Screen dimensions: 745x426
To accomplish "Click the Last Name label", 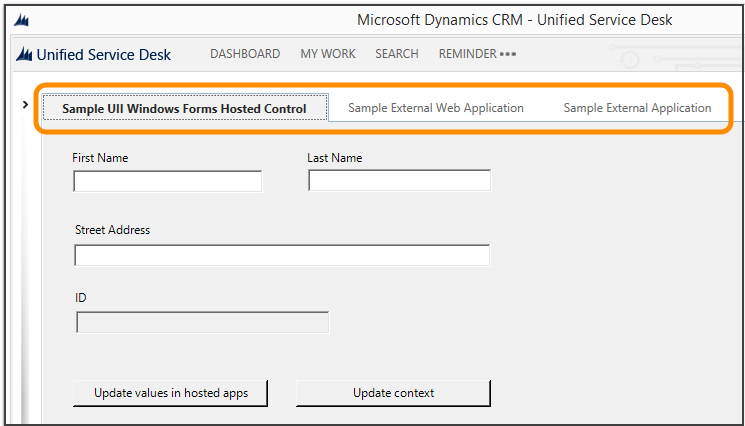I will pos(334,158).
